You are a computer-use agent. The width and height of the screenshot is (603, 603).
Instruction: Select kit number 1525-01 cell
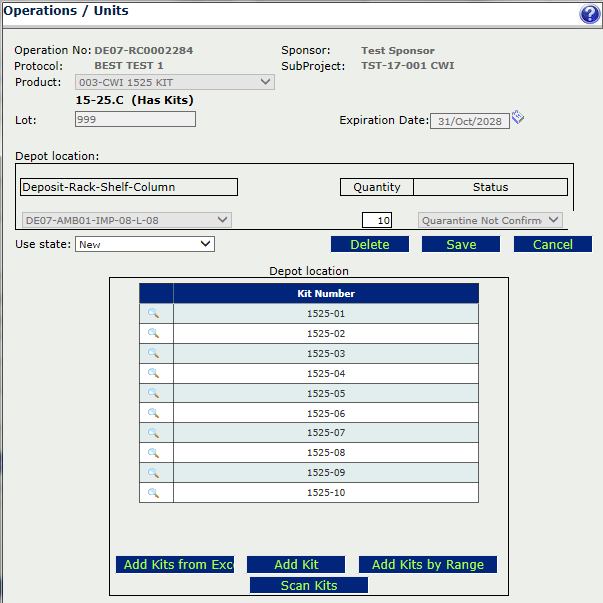click(x=326, y=313)
